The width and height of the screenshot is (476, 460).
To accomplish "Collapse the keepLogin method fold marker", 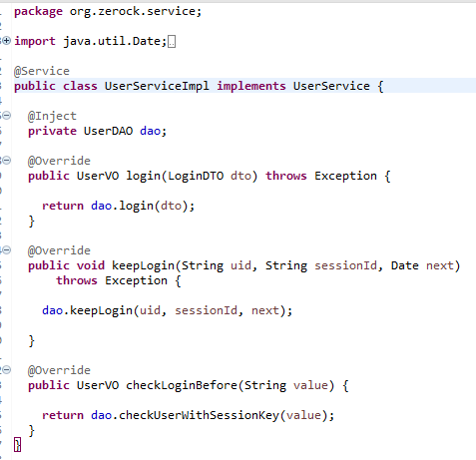I will click(7, 249).
